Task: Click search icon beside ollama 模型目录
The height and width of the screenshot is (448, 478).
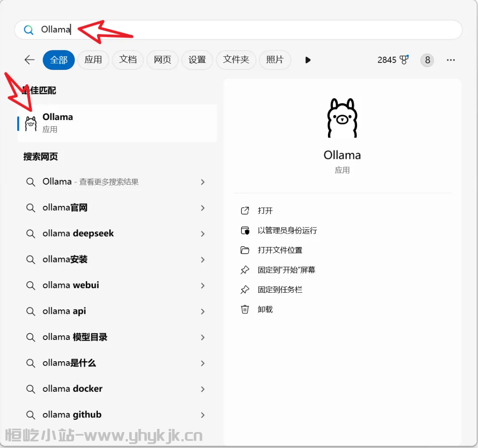Action: pos(31,338)
